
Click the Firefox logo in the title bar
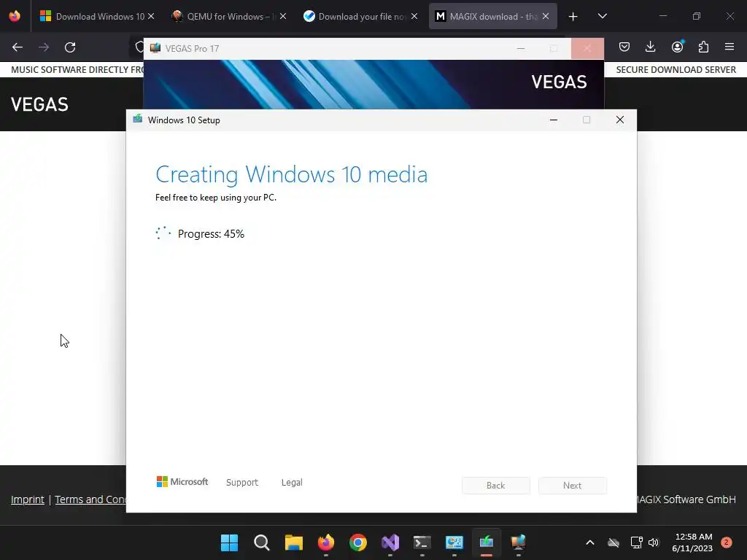pos(15,16)
